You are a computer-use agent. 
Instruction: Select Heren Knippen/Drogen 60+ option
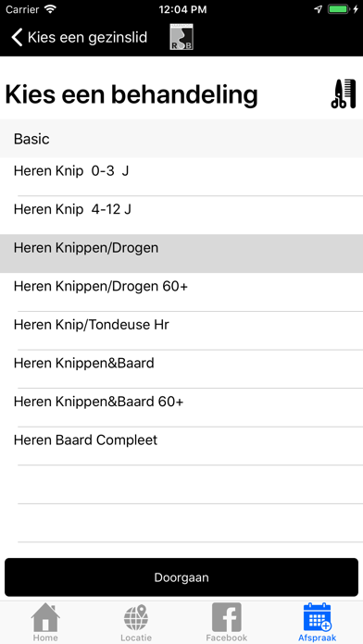click(x=181, y=292)
